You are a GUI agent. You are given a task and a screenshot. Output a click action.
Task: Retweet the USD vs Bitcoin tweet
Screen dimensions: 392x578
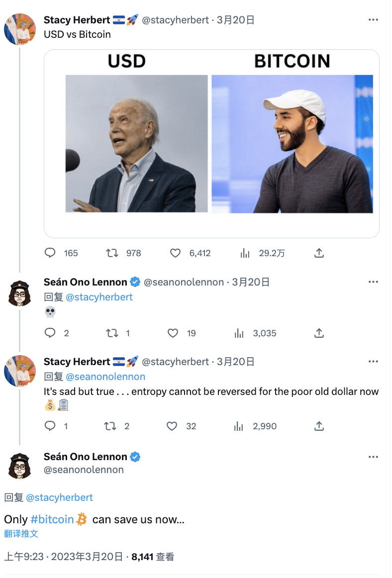click(112, 253)
